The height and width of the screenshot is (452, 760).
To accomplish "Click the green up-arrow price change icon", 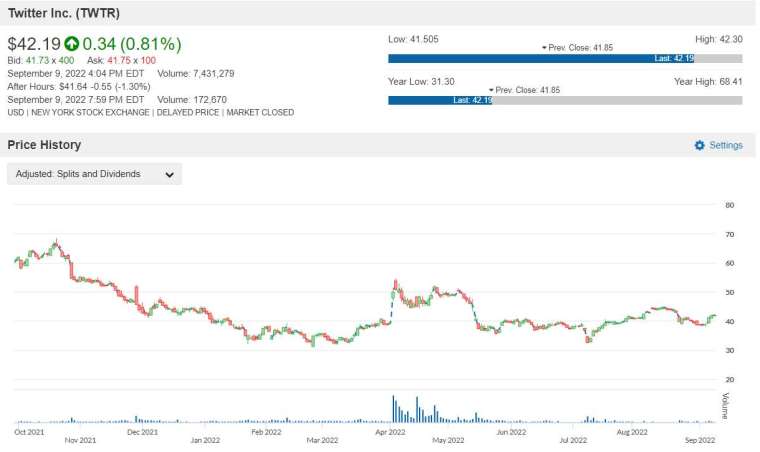I will pos(72,44).
